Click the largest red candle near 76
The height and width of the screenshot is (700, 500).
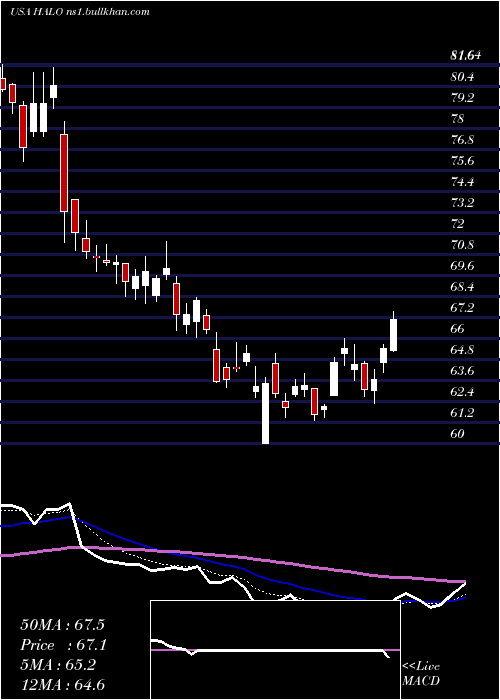pos(64,173)
